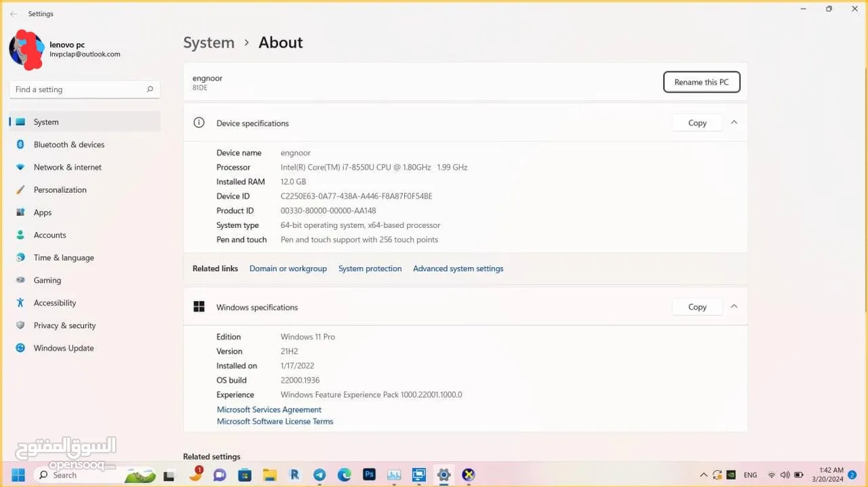Click the sync status tray icon
Image resolution: width=868 pixels, height=487 pixels.
click(x=718, y=475)
